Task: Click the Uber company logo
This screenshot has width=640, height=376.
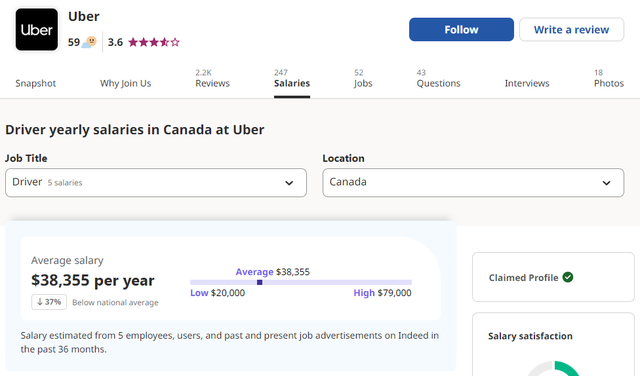Action: pos(37,29)
